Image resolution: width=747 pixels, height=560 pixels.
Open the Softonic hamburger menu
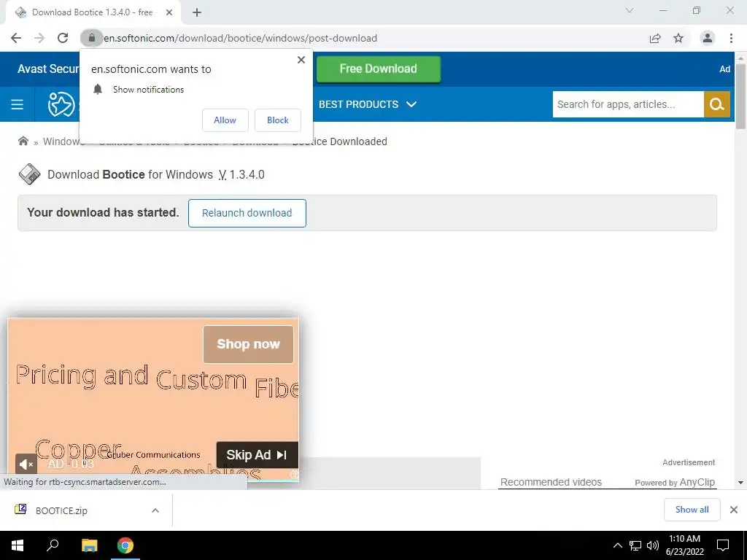click(x=18, y=104)
